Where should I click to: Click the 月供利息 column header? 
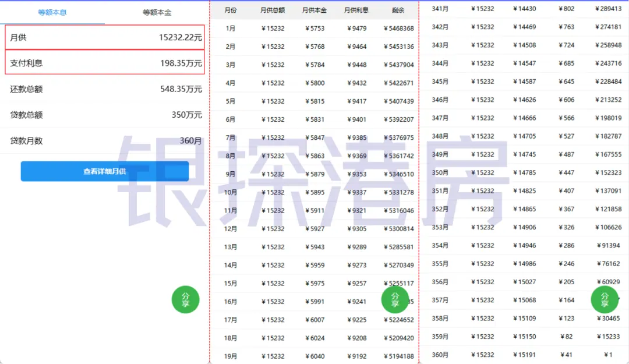[356, 10]
